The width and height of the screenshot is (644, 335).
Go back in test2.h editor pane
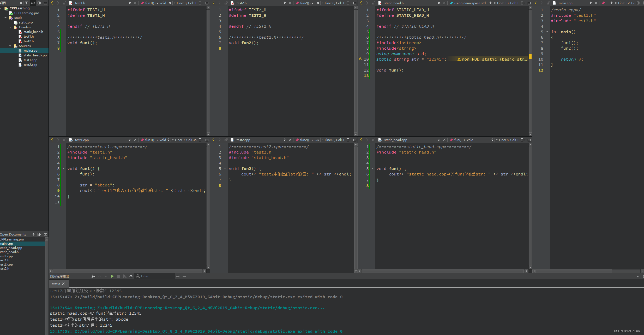click(x=213, y=3)
